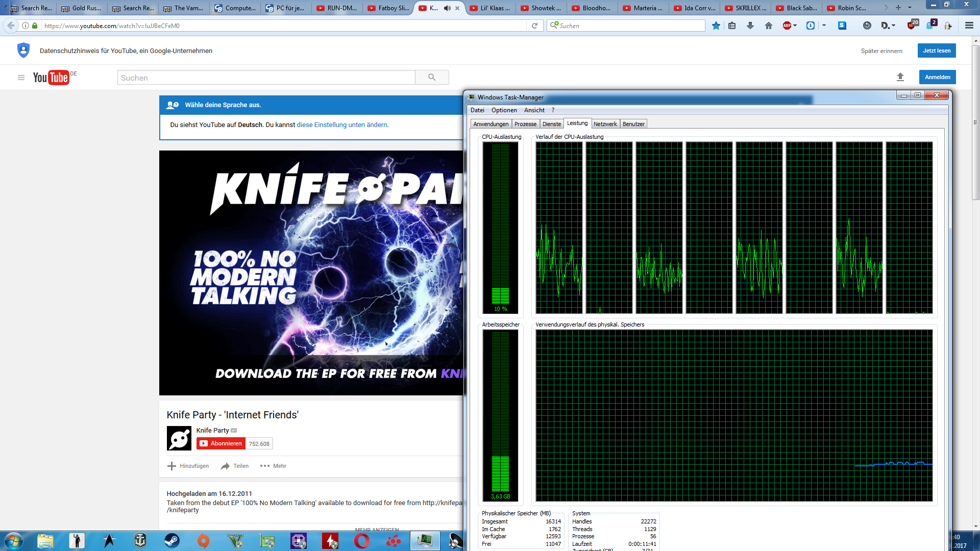Open Steam from the taskbar
Viewport: 980px width, 551px height.
(x=172, y=540)
